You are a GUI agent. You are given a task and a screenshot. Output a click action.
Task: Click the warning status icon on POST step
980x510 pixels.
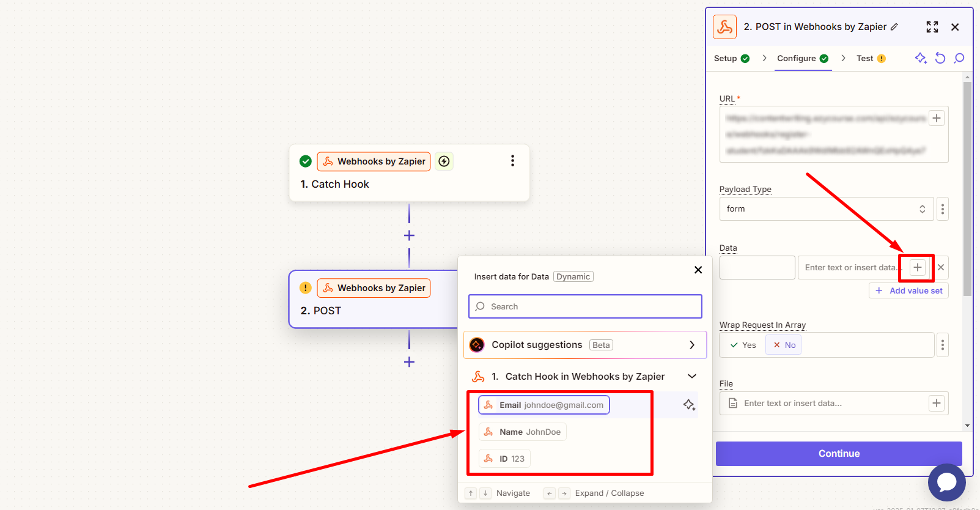pyautogui.click(x=306, y=288)
